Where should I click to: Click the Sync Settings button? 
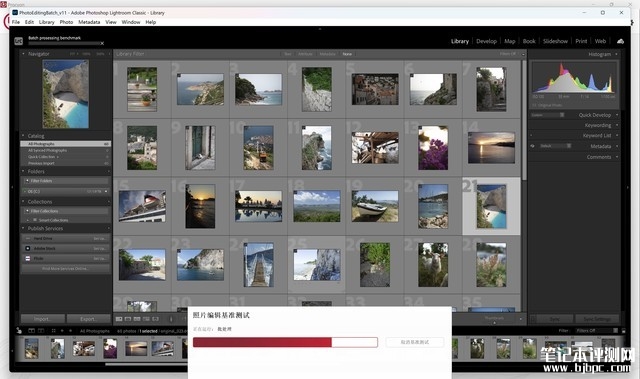pyautogui.click(x=596, y=319)
